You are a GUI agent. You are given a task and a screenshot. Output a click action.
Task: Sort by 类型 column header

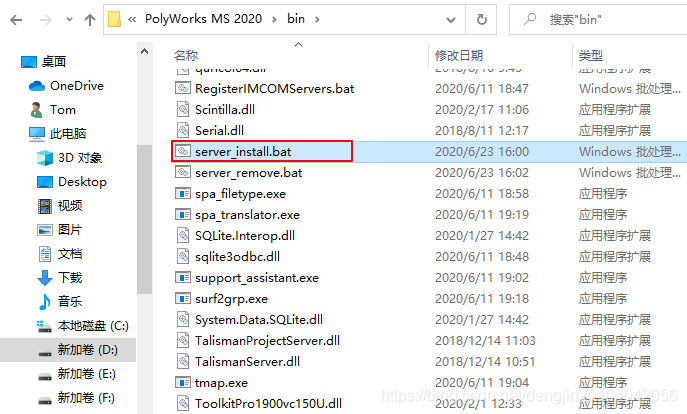[x=591, y=56]
